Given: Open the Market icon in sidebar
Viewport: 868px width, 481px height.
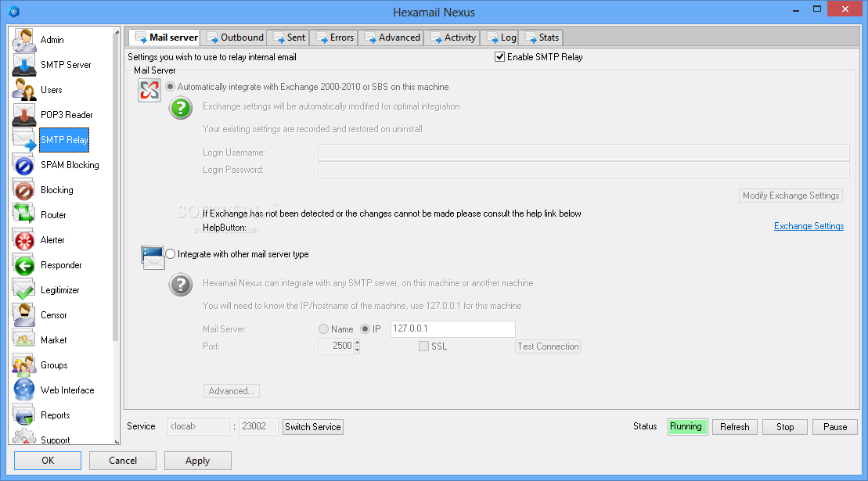Looking at the screenshot, I should point(23,340).
